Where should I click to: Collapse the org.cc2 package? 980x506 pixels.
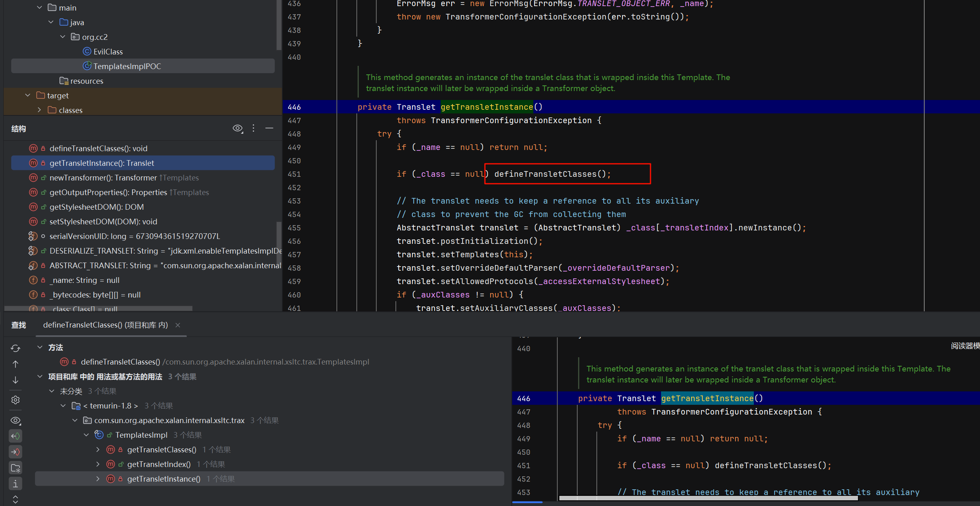tap(63, 37)
